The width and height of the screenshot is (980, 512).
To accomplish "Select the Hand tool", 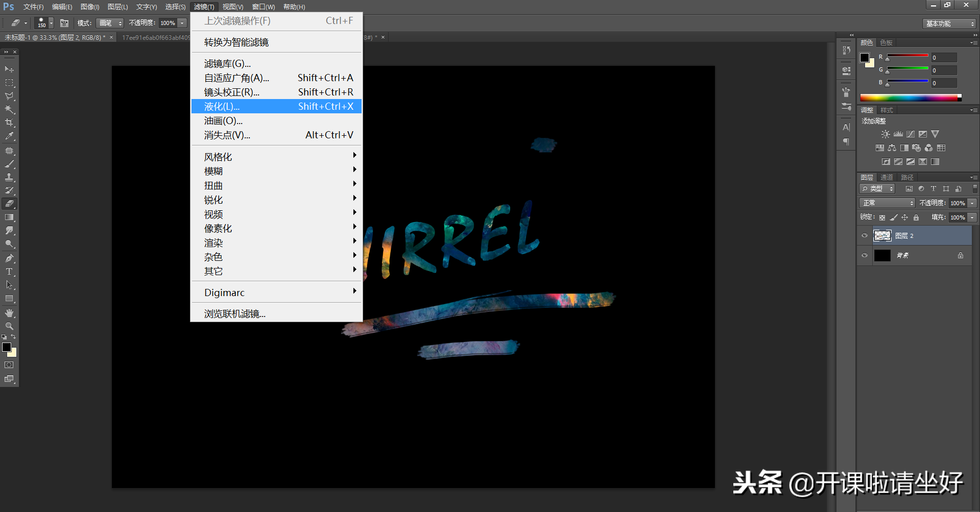I will pyautogui.click(x=9, y=313).
